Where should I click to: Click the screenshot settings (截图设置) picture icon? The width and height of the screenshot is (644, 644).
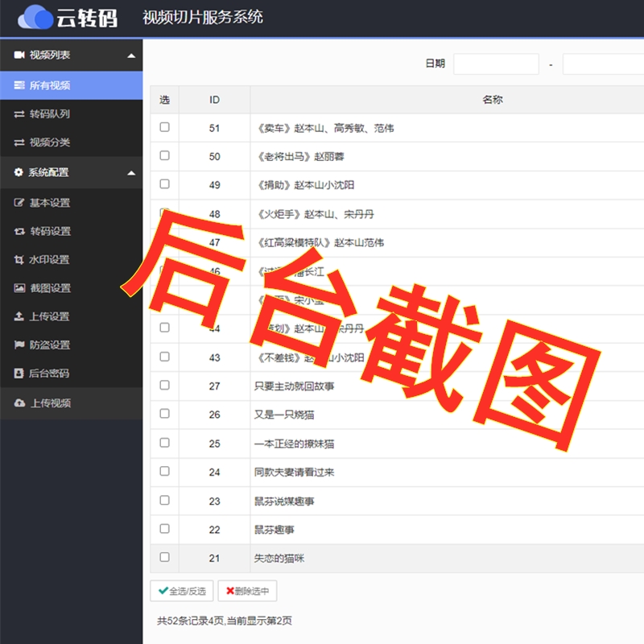click(19, 288)
